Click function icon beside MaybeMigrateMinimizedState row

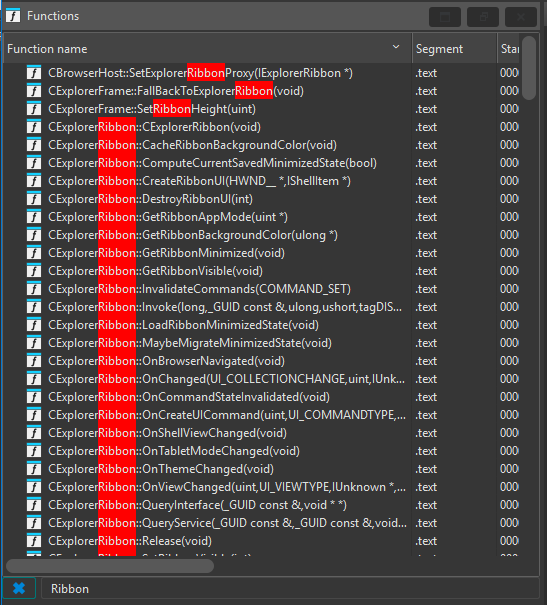[34, 343]
